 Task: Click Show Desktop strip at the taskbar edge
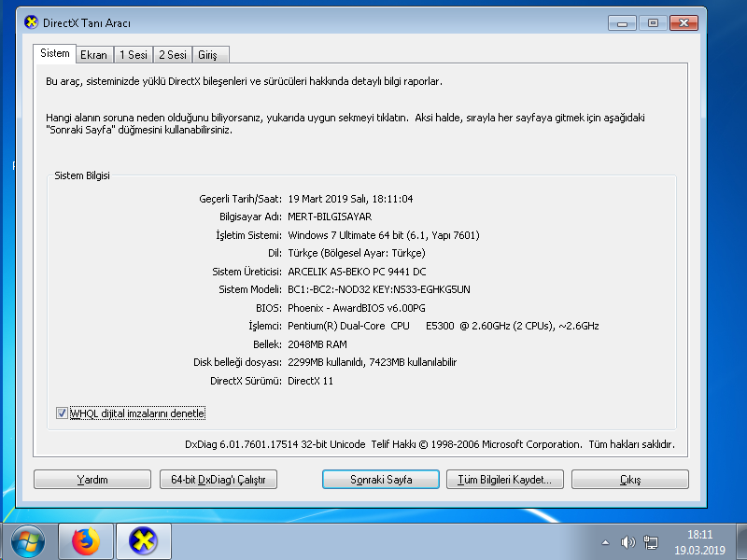click(x=741, y=541)
